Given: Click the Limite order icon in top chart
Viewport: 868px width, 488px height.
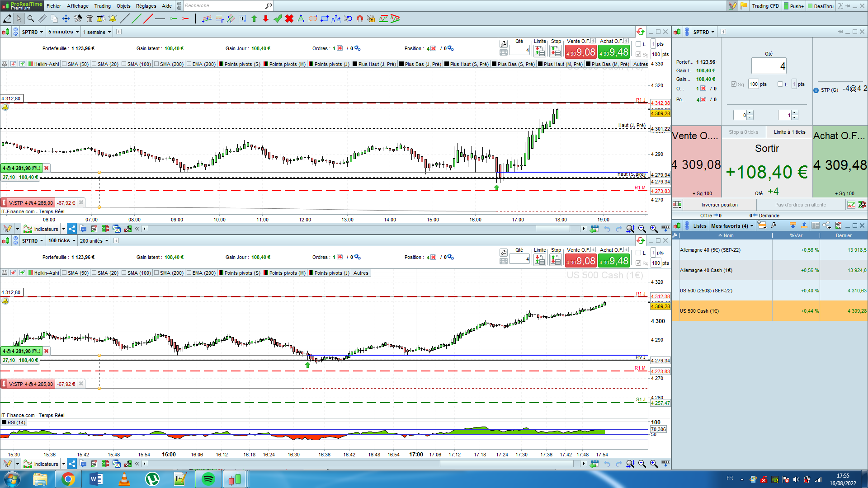Looking at the screenshot, I should point(540,52).
